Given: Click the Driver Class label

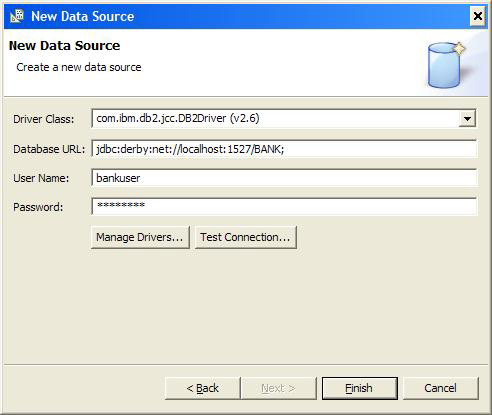Looking at the screenshot, I should click(44, 119).
